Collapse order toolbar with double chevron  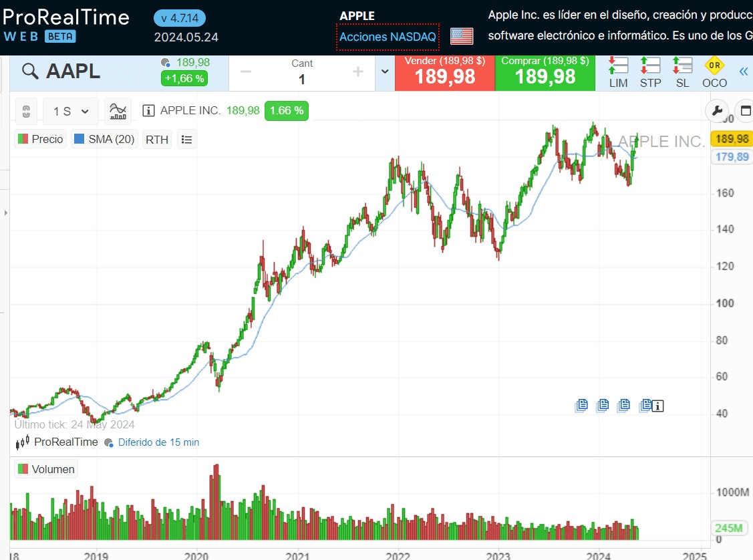[x=744, y=72]
